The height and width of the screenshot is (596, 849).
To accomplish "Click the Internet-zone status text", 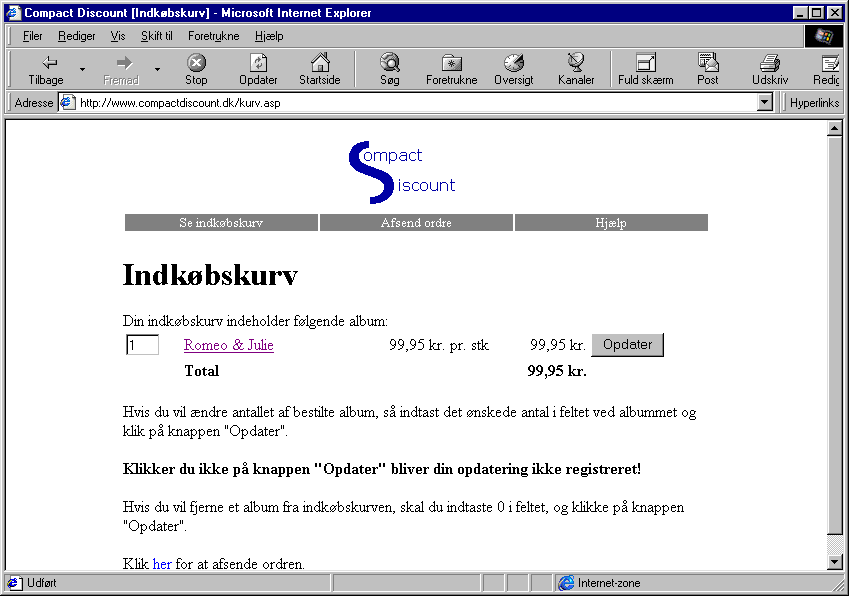I will tap(609, 583).
